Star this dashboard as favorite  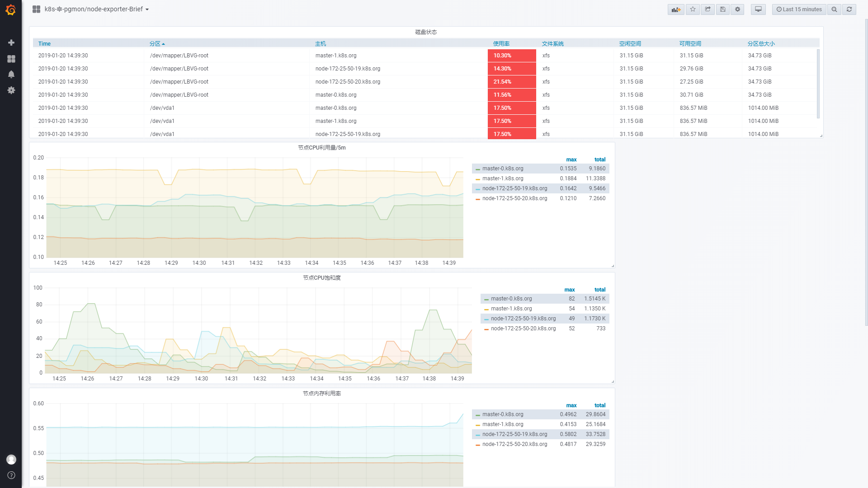tap(693, 9)
